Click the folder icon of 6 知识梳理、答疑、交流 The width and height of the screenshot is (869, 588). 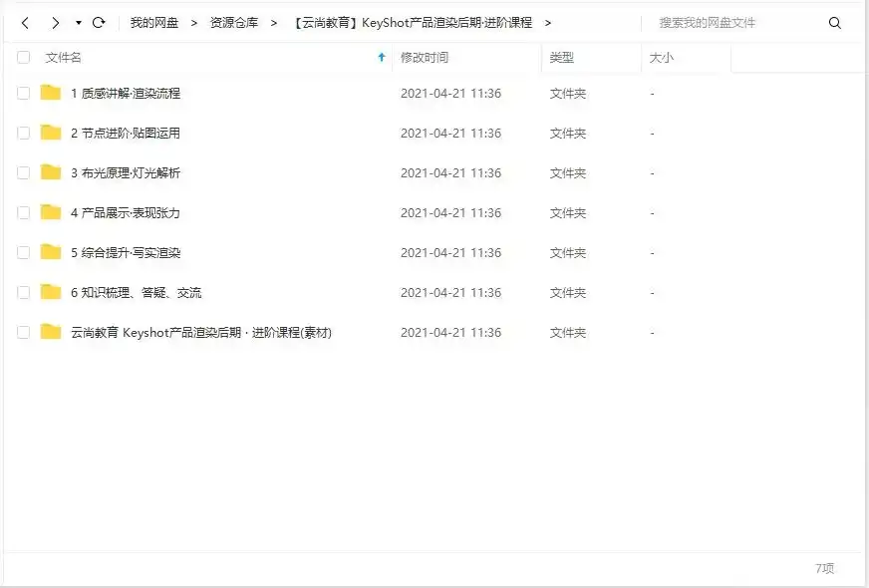[51, 292]
